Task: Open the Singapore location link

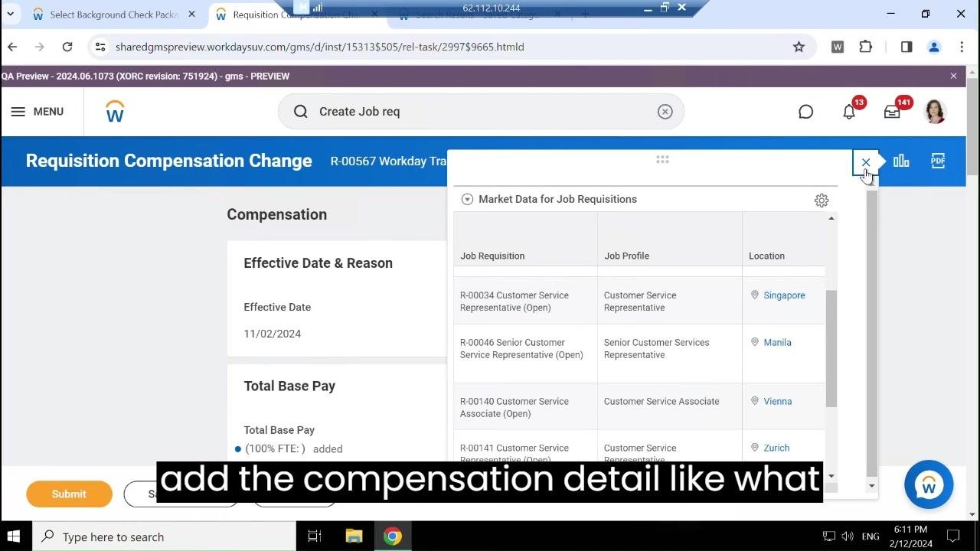Action: pyautogui.click(x=784, y=295)
